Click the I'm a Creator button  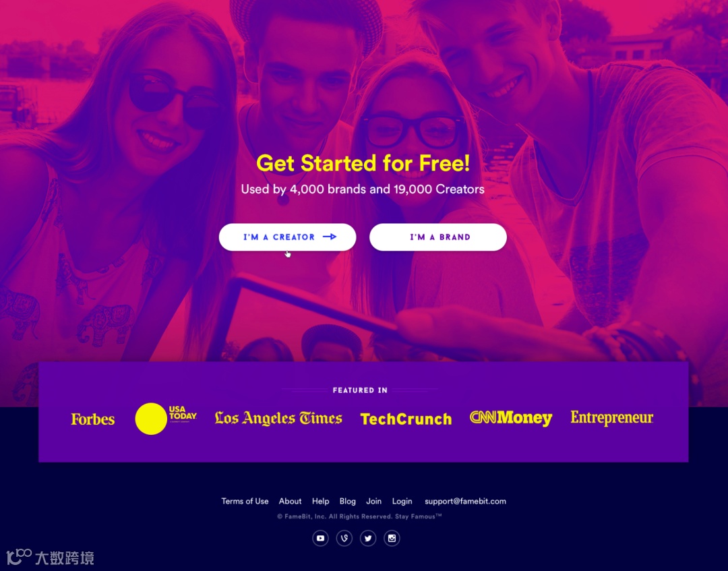tap(287, 237)
